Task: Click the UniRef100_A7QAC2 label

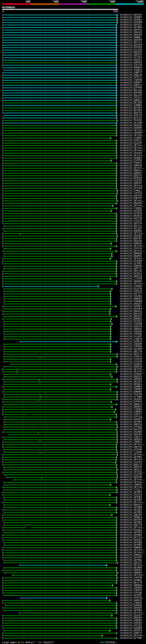Action: 131,70
